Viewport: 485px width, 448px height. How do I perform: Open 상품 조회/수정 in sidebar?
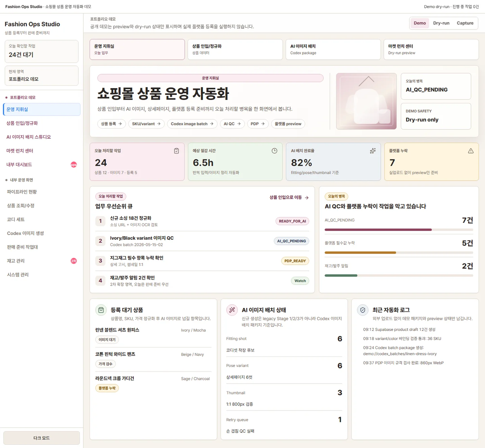(x=42, y=206)
